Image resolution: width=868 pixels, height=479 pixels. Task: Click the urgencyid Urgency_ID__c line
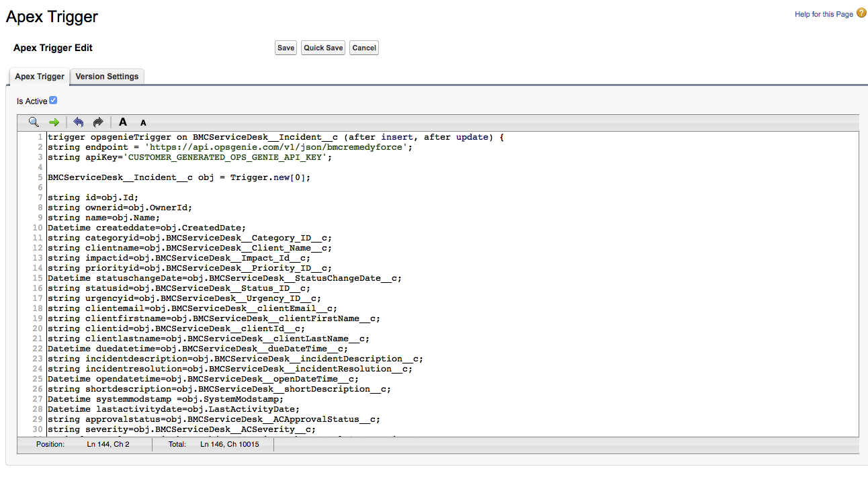(185, 298)
